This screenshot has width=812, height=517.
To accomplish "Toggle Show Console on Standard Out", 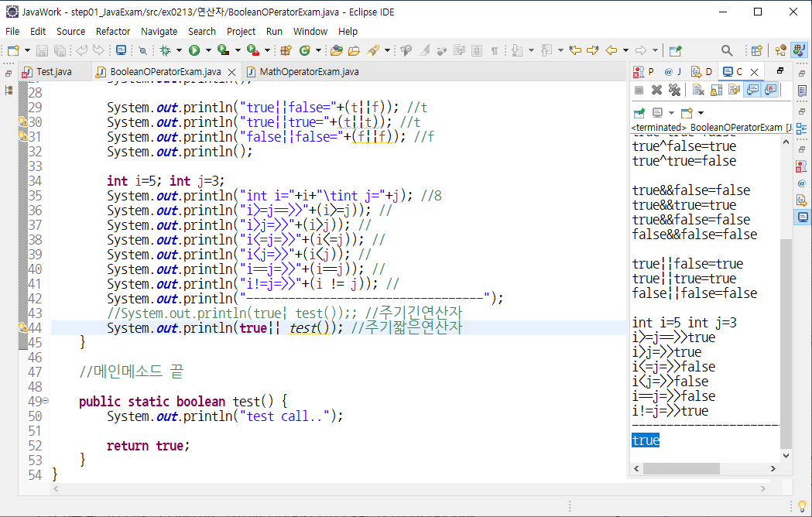I will point(752,90).
